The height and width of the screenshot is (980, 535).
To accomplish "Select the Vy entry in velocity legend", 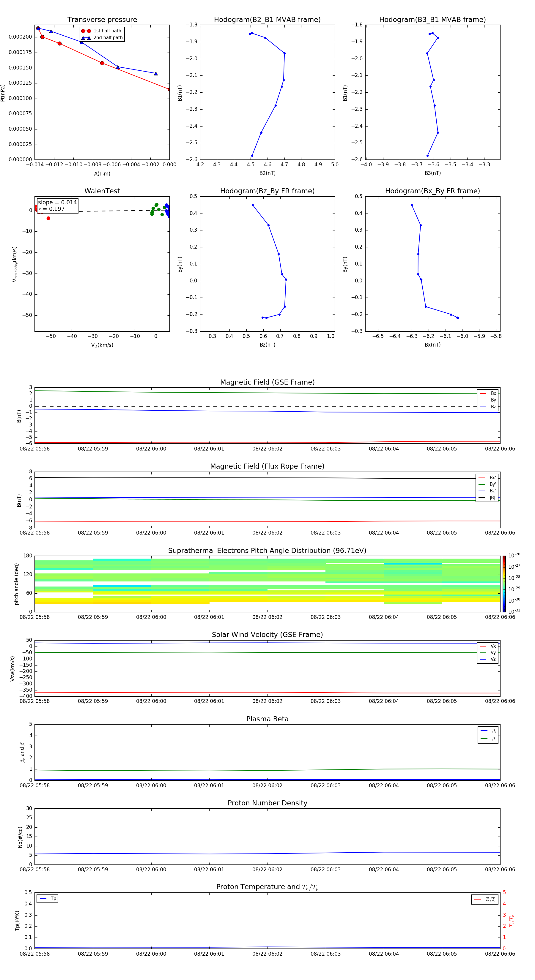I will pos(488,652).
